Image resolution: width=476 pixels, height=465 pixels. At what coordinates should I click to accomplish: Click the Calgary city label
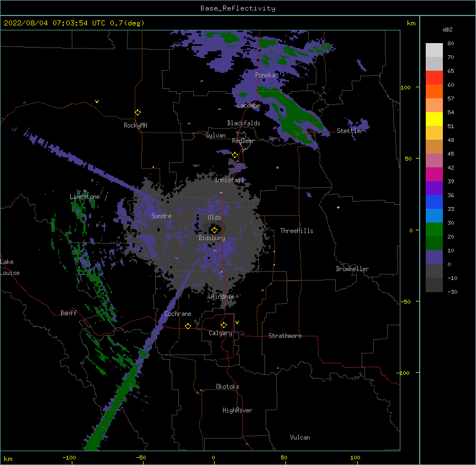(x=221, y=333)
